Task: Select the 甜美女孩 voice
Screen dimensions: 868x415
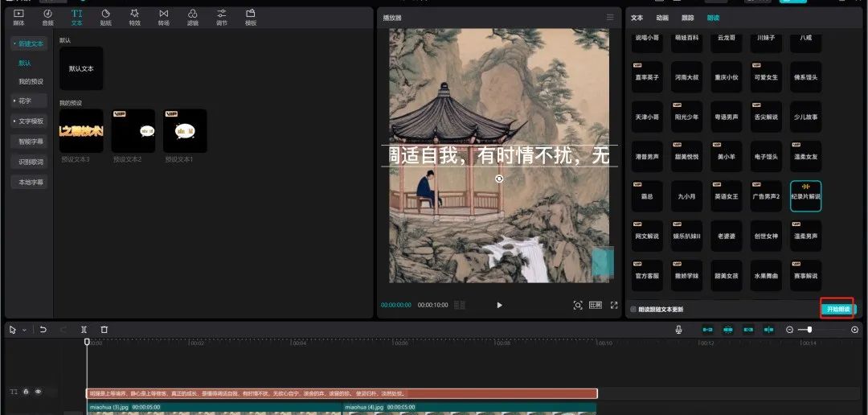Action: pyautogui.click(x=727, y=275)
